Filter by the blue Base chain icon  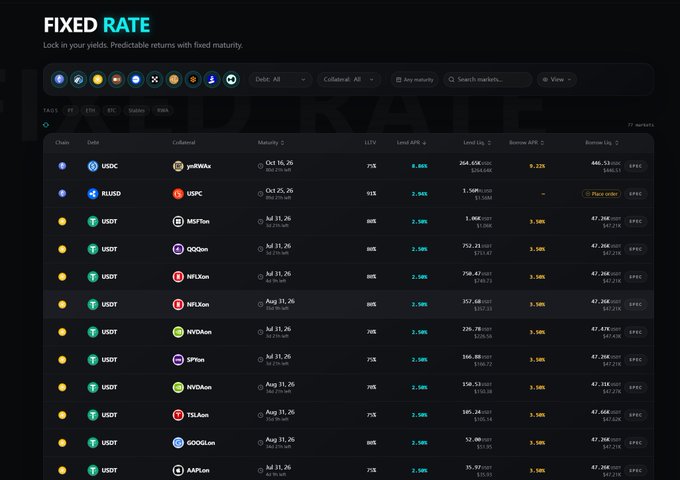coord(136,79)
